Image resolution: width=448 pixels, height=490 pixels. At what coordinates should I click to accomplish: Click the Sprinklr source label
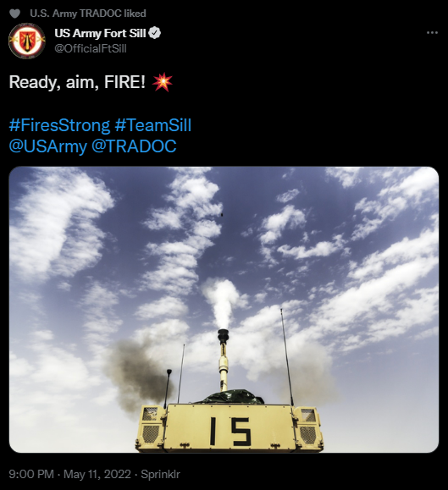pyautogui.click(x=160, y=474)
